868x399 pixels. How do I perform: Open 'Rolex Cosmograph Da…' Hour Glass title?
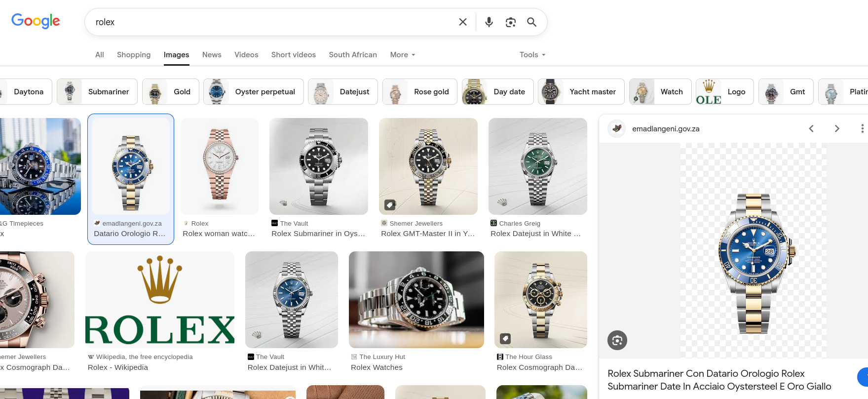pyautogui.click(x=539, y=367)
